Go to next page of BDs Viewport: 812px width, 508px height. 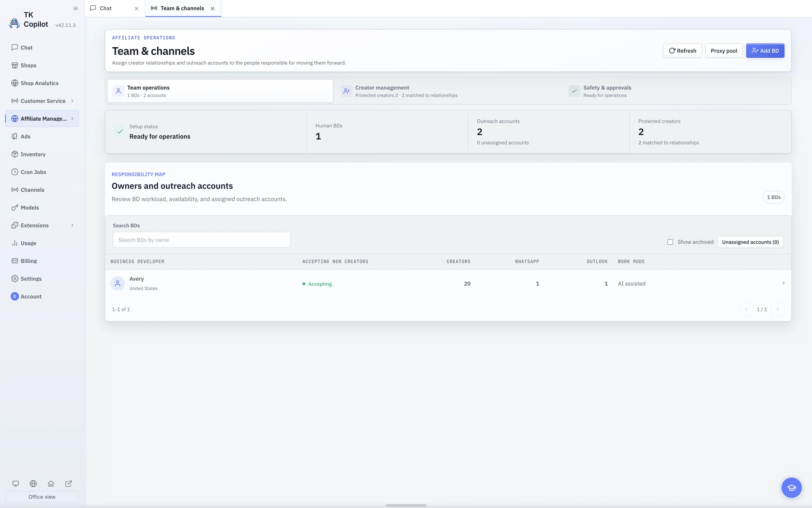pos(777,310)
